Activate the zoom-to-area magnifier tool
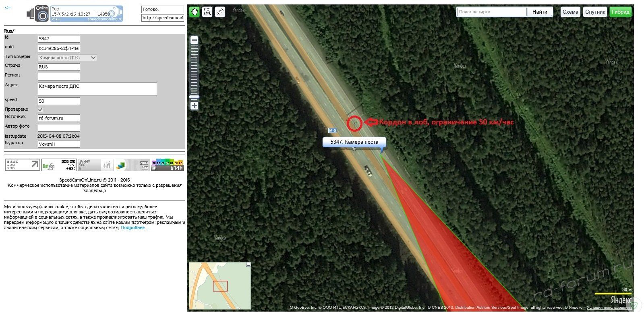 [x=207, y=12]
